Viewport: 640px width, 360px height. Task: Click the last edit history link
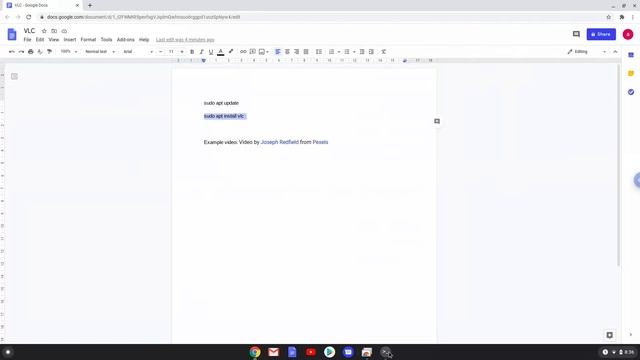coord(185,40)
